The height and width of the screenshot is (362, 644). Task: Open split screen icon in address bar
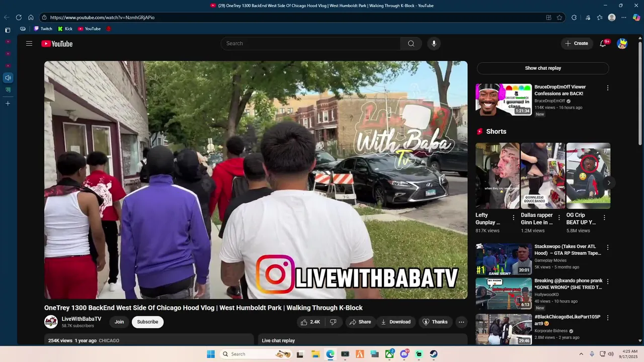click(549, 18)
